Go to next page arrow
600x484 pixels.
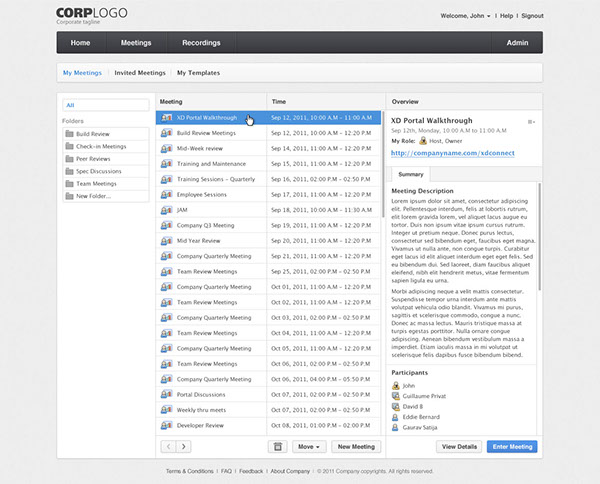click(184, 447)
